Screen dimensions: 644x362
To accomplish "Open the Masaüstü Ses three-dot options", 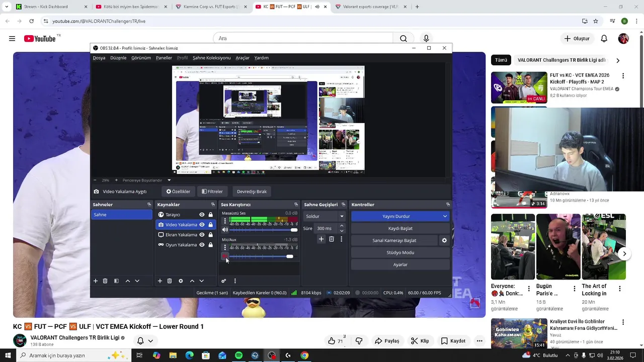I will 225,221.
